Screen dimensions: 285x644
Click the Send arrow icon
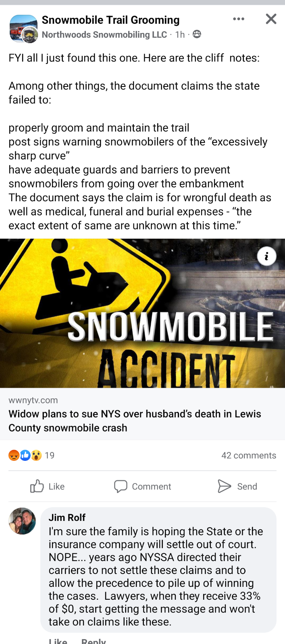coord(224,486)
